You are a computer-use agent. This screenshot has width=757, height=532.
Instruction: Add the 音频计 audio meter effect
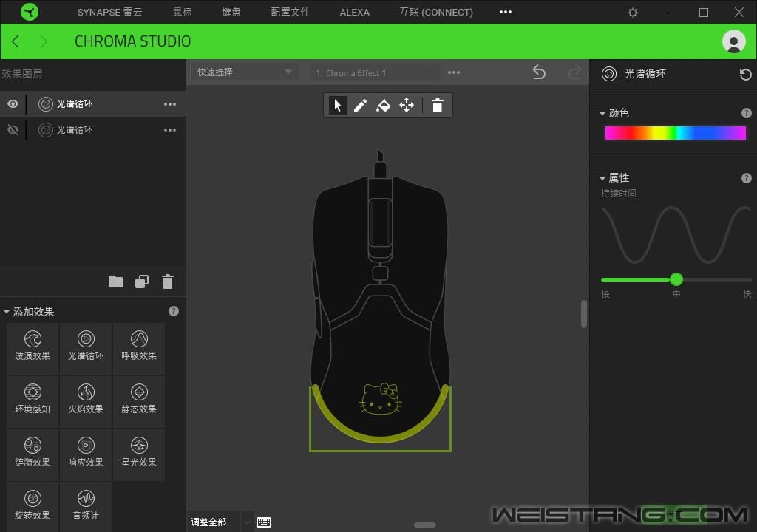pyautogui.click(x=86, y=507)
